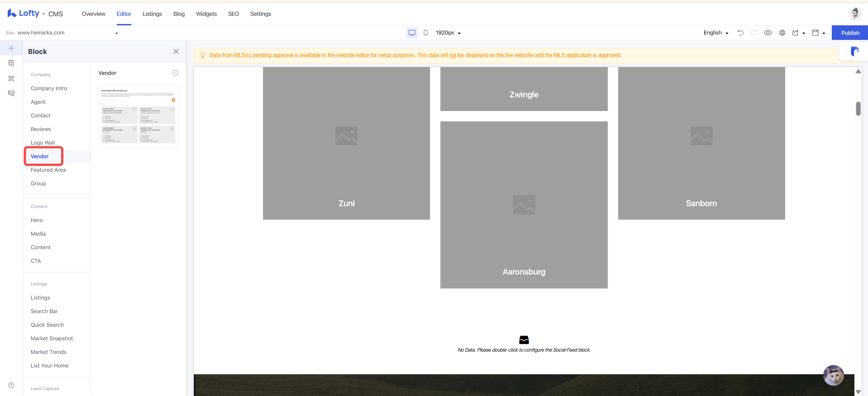Select Logo Wall block category
Viewport: 868px width, 396px height.
43,143
